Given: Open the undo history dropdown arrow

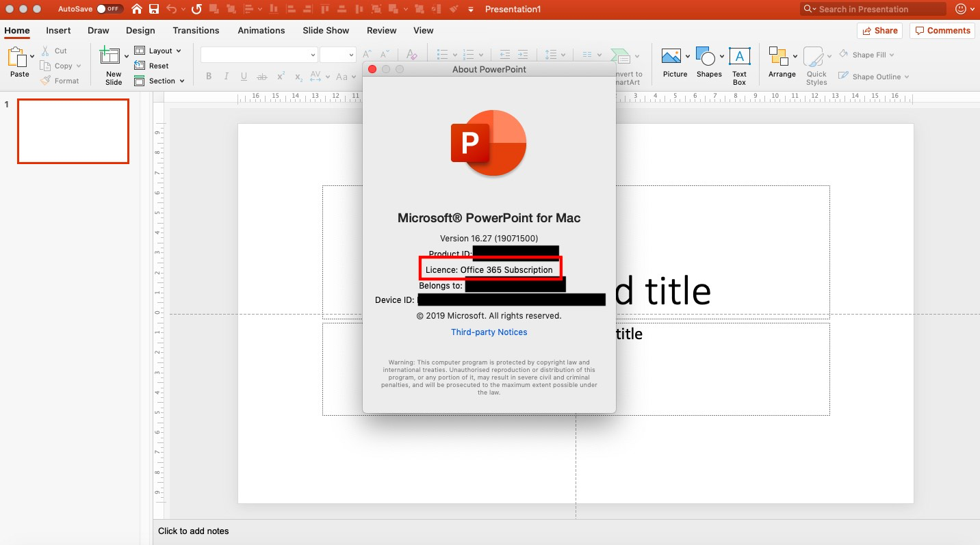Looking at the screenshot, I should pos(183,10).
